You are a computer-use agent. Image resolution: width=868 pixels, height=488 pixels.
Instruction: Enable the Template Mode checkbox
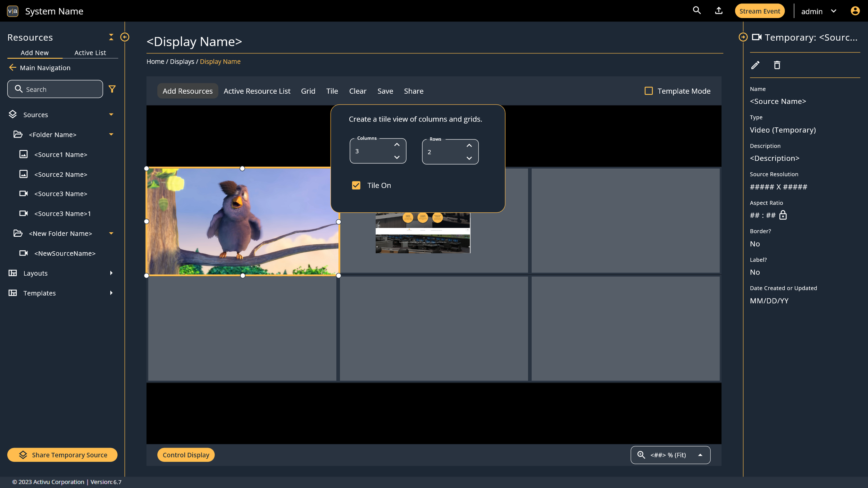pyautogui.click(x=649, y=91)
